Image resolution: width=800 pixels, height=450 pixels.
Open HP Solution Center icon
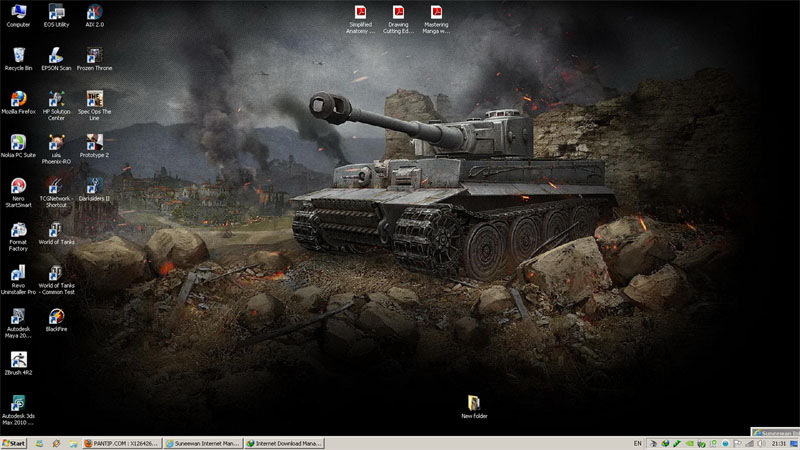click(x=56, y=106)
